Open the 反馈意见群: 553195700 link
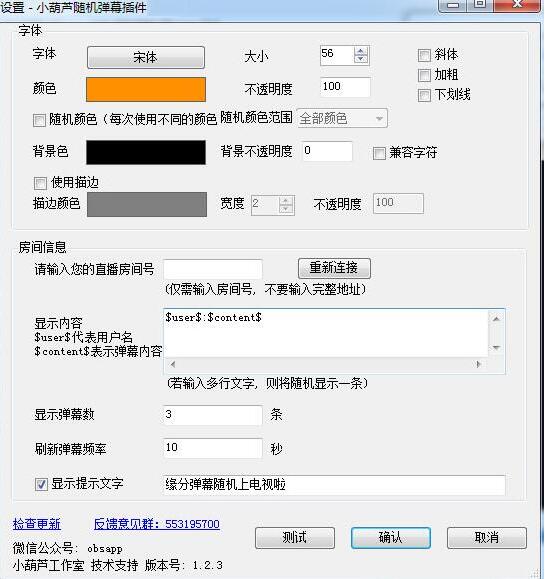The image size is (545, 579). 157,524
